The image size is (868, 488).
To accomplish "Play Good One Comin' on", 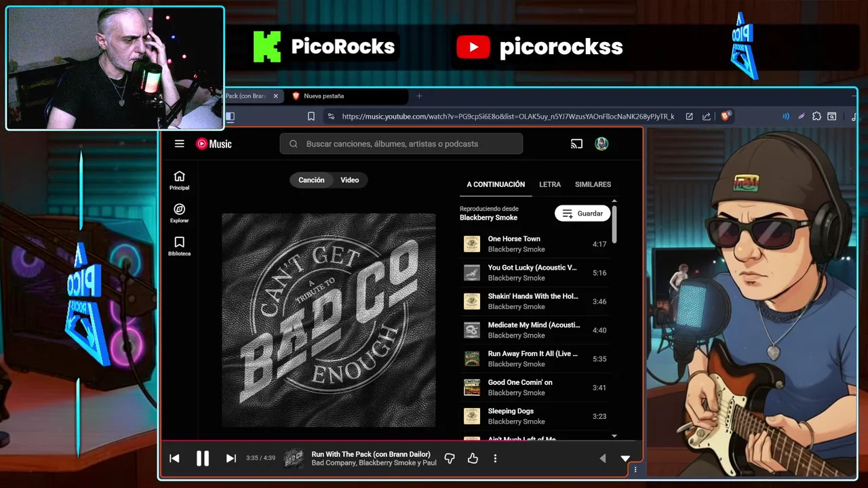I will click(534, 388).
